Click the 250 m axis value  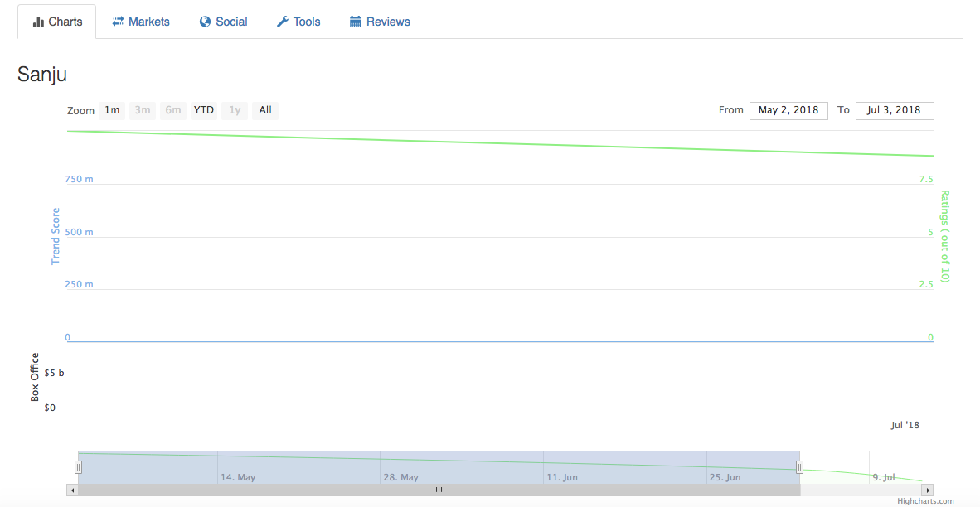click(x=80, y=285)
